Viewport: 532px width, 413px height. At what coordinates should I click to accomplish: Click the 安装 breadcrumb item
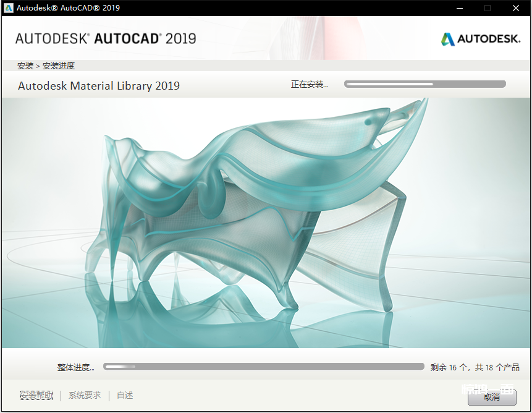[x=25, y=66]
